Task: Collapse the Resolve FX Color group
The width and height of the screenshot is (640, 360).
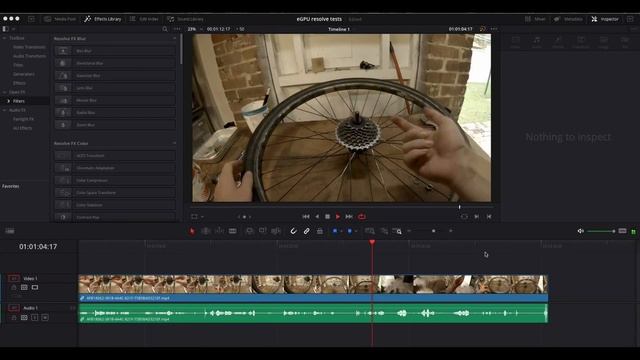Action: pos(174,143)
